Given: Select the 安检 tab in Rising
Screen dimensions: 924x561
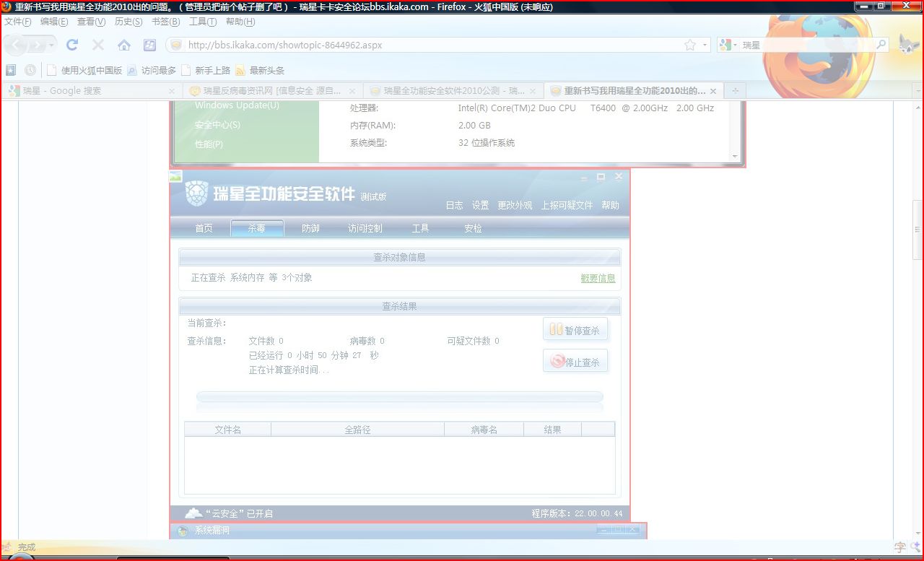Looking at the screenshot, I should point(473,228).
